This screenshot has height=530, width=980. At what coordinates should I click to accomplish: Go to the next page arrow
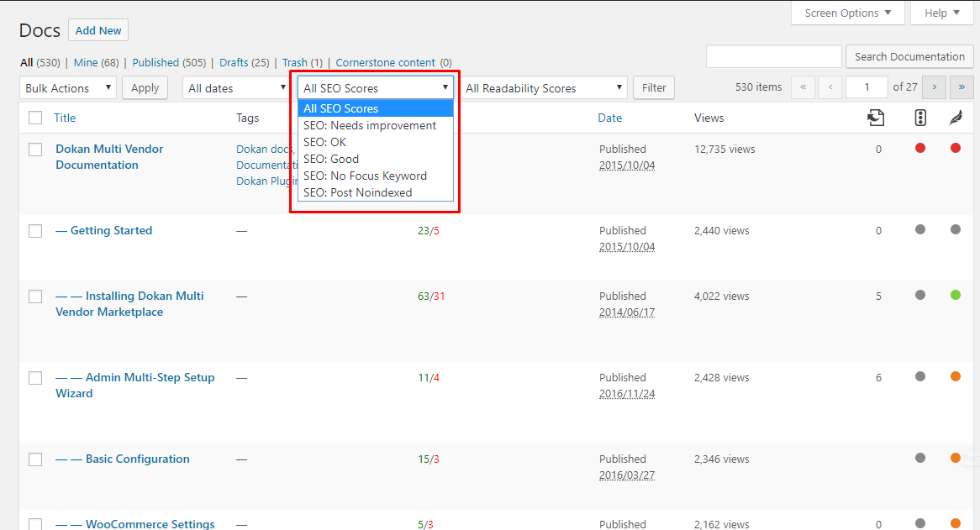(x=935, y=87)
